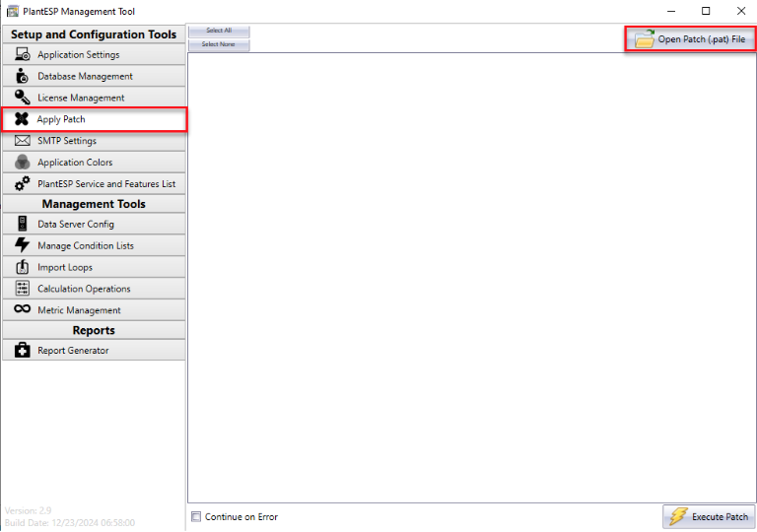This screenshot has height=532, width=757.
Task: Open the SMTP Settings menu item
Action: pyautogui.click(x=94, y=141)
